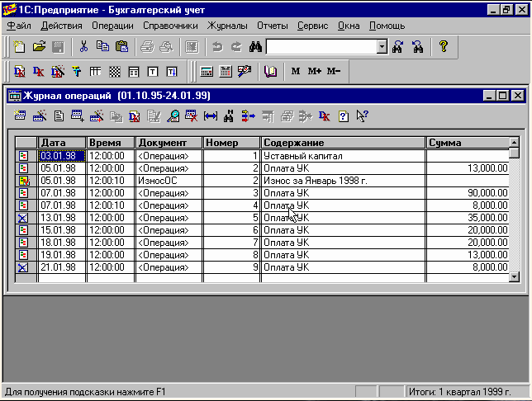
Task: Create a new document with the New icon
Action: [19, 46]
